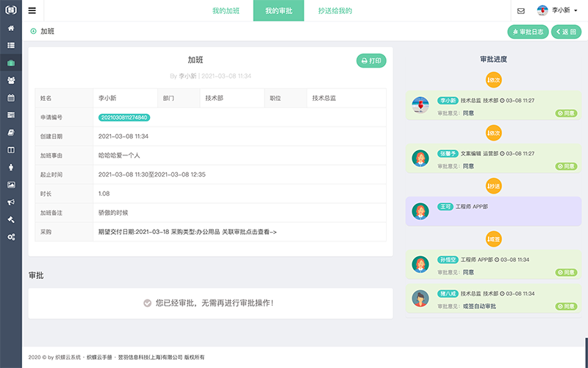Click 同意 status badge in 孙悟空 card
588x368 pixels.
566,272
